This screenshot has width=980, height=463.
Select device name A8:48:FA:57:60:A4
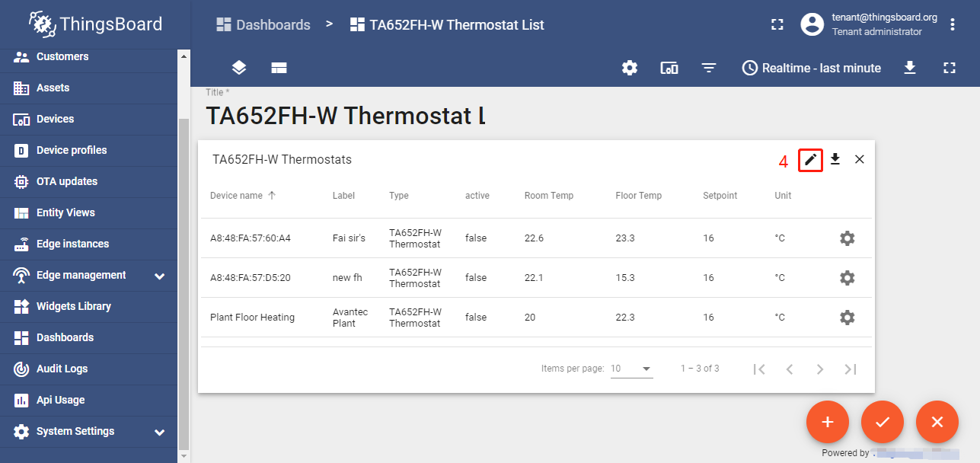pyautogui.click(x=251, y=238)
